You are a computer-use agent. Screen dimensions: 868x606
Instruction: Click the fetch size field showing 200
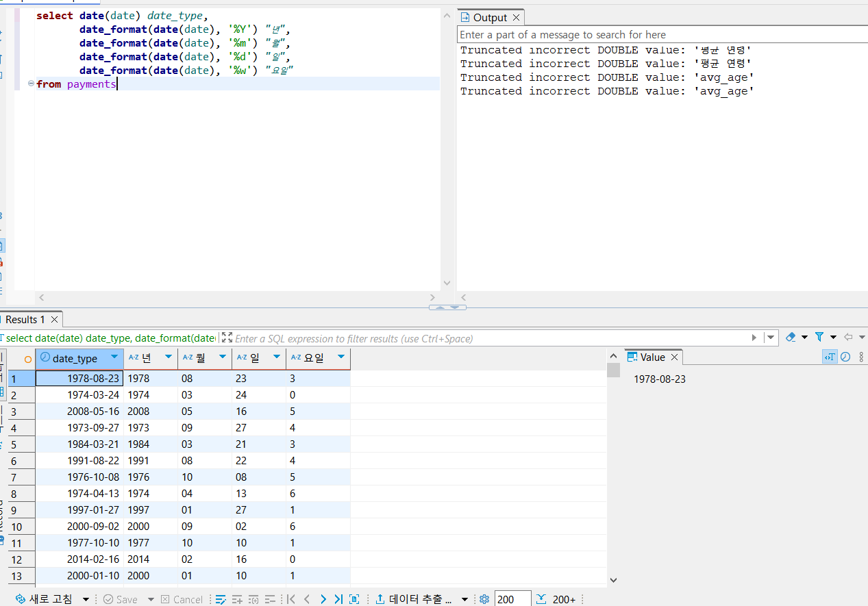coord(512,599)
